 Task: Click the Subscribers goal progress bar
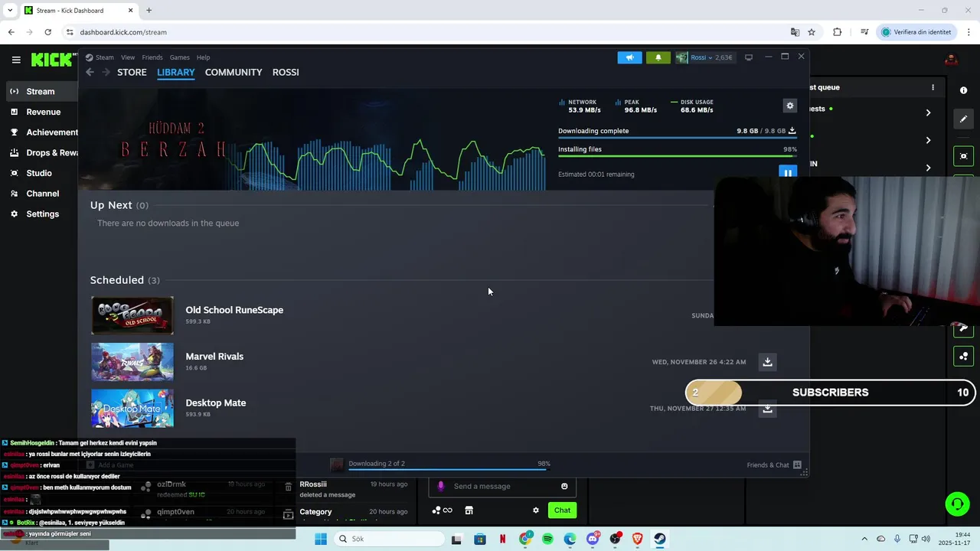830,393
